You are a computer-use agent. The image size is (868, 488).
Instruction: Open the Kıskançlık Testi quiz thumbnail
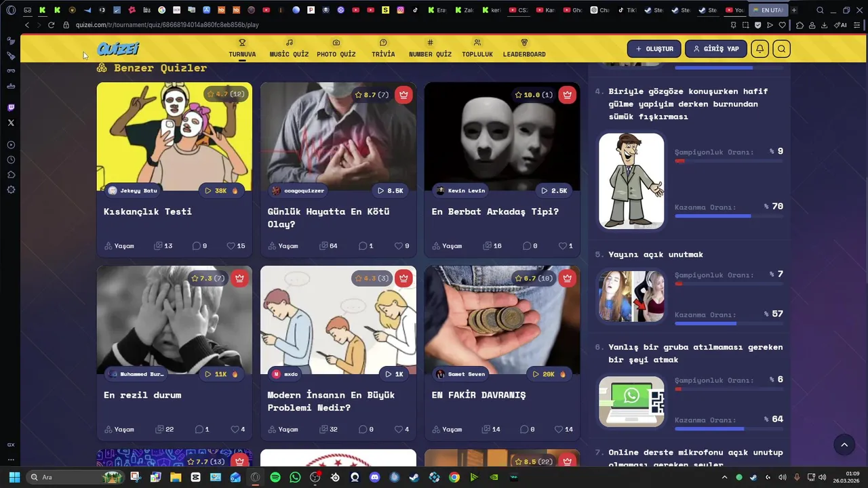[174, 136]
